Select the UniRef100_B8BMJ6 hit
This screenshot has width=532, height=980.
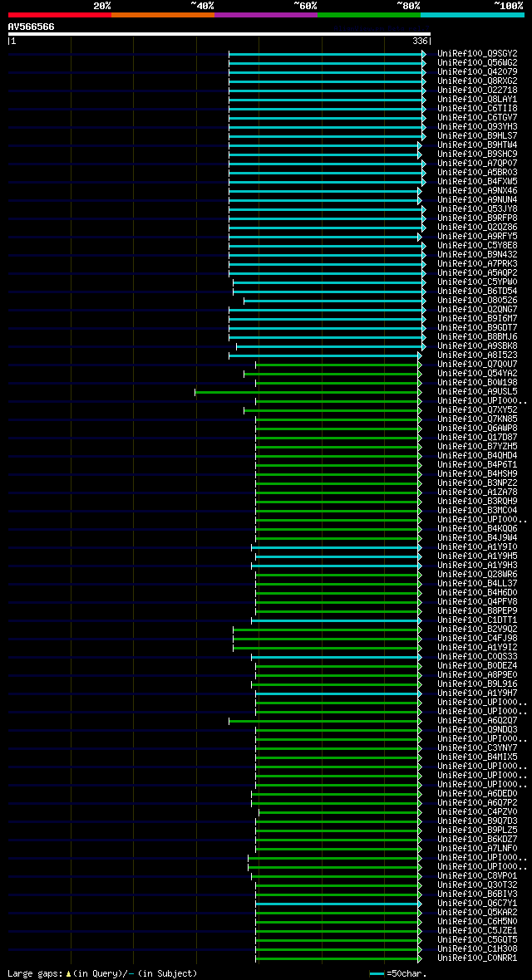477,337
